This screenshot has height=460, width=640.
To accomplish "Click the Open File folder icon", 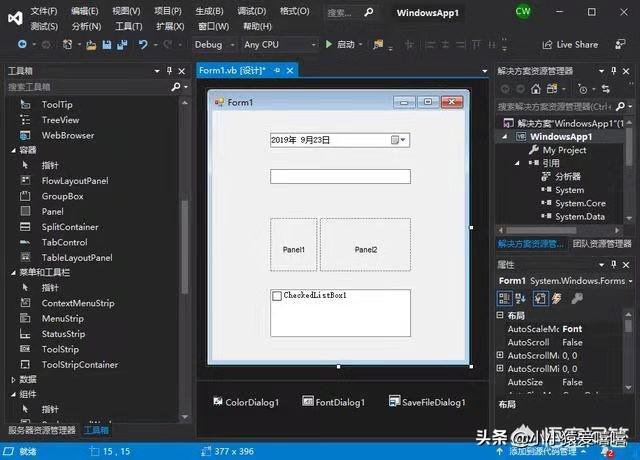I will tap(91, 45).
